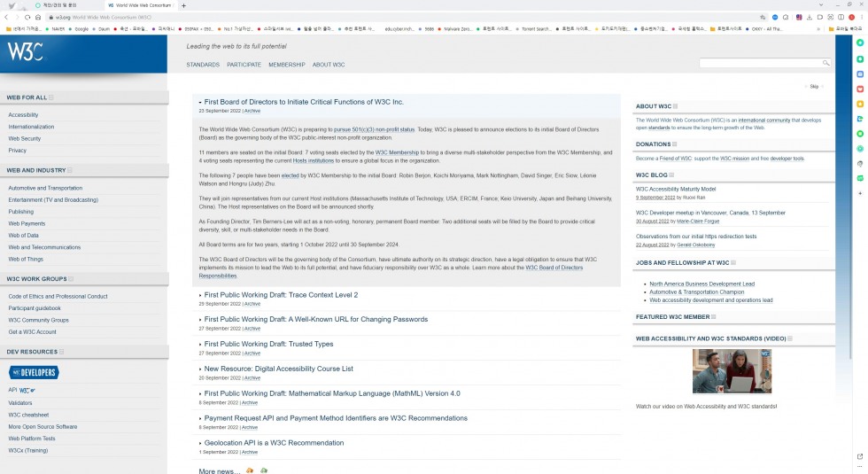
Task: Open the Accessibility link in the sidebar
Action: (x=23, y=115)
